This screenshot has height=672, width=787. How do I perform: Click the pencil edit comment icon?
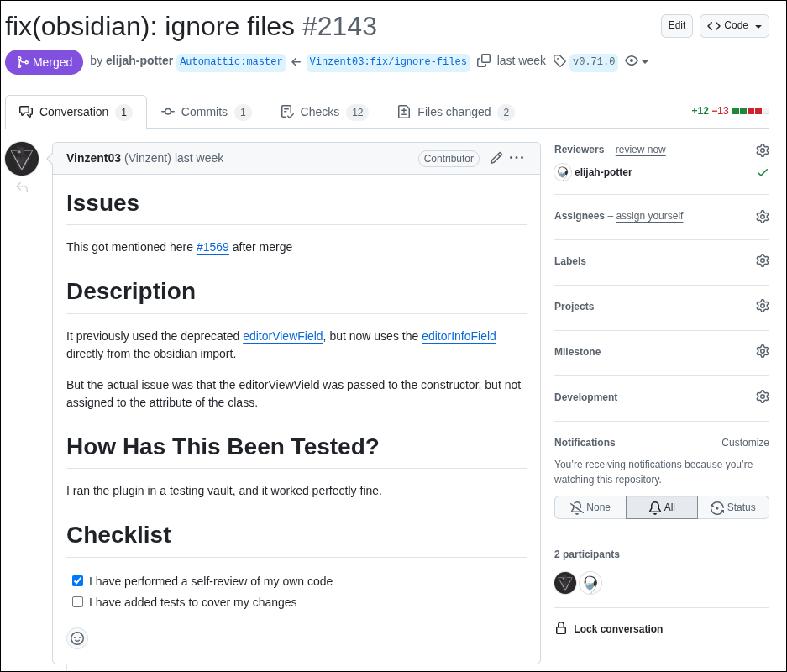click(x=496, y=158)
